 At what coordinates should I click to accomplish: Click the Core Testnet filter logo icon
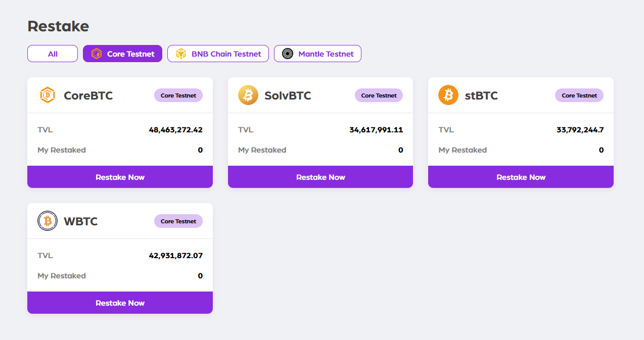[x=97, y=54]
